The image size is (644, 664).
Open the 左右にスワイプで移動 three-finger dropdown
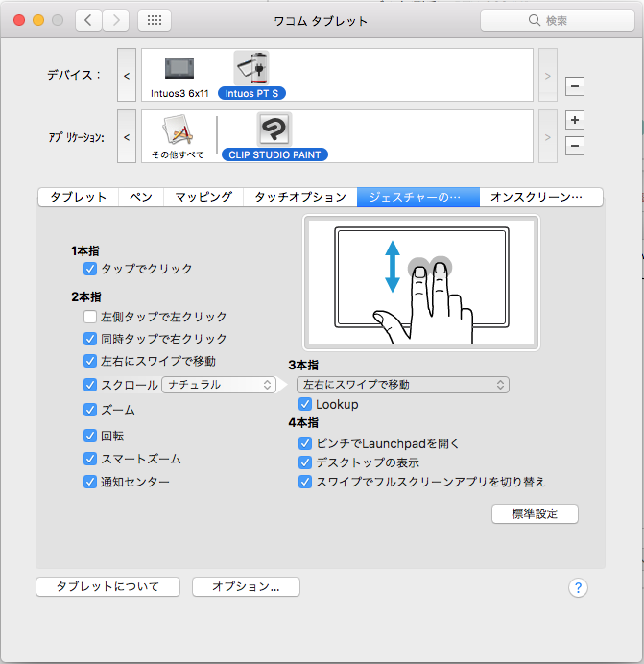click(x=402, y=385)
